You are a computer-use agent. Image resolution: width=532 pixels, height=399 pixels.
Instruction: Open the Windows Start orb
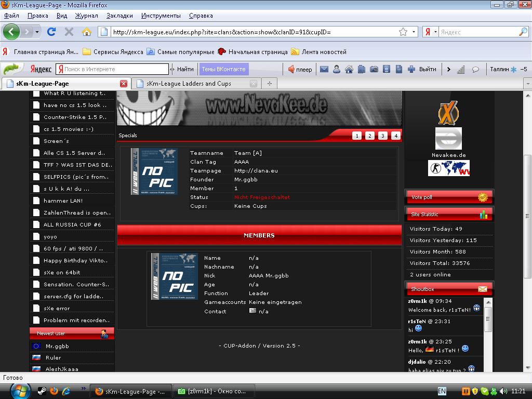click(20, 391)
